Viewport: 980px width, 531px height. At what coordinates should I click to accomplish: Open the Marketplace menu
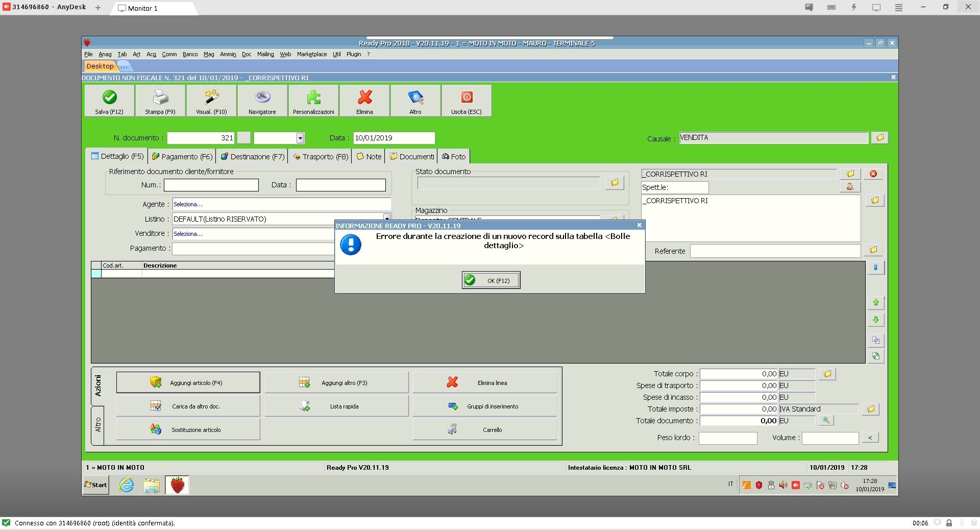pyautogui.click(x=312, y=54)
